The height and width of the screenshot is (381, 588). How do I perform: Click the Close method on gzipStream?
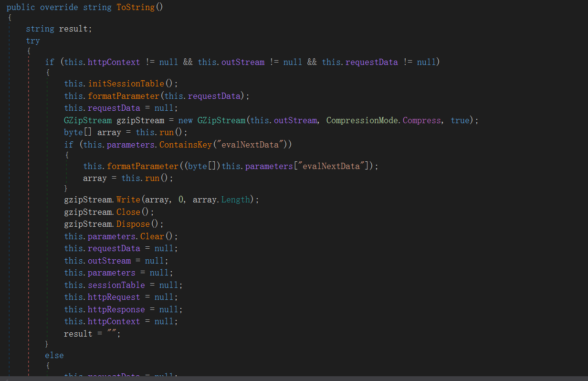128,212
